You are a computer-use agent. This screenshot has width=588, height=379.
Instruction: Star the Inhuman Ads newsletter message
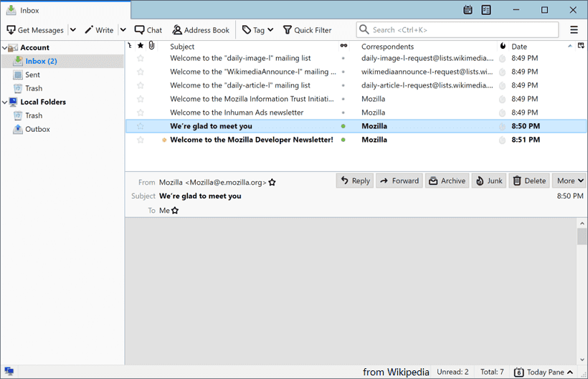[x=141, y=112]
